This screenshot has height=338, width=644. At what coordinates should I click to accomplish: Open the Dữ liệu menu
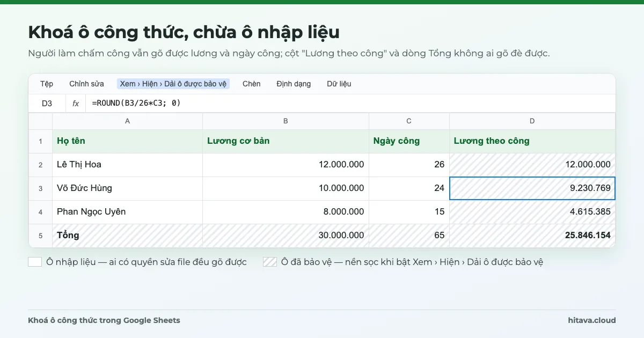[339, 84]
